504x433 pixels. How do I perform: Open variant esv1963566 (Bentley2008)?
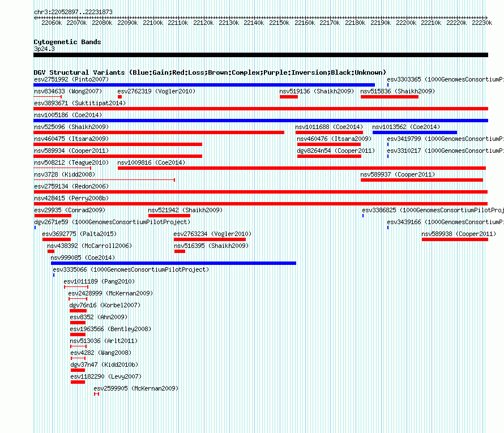tap(110, 329)
